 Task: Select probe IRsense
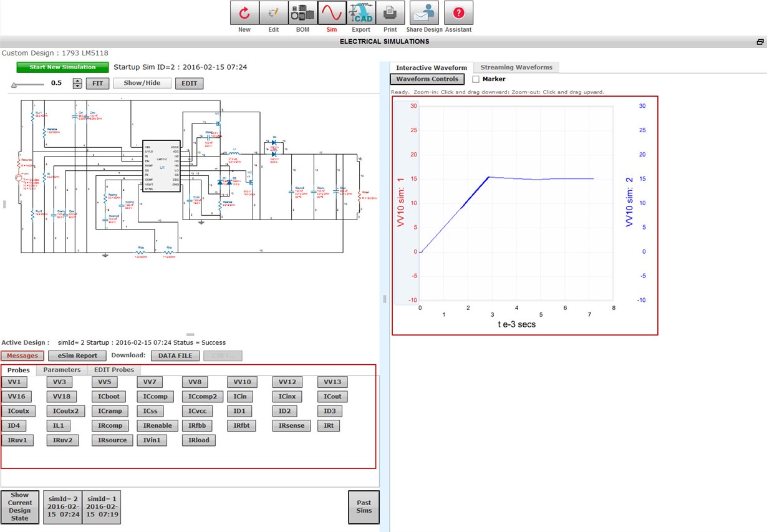pos(291,425)
